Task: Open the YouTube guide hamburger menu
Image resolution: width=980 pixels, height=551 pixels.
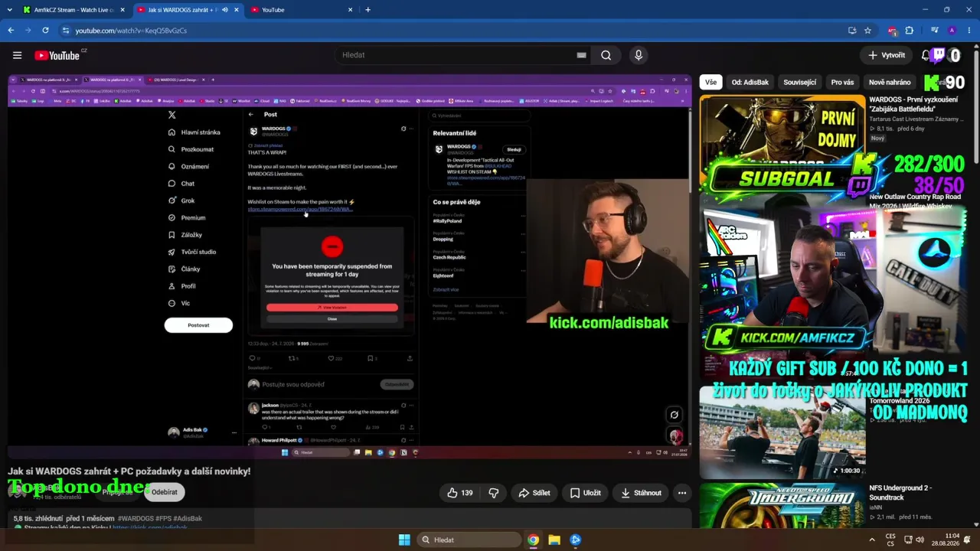Action: pos(17,55)
